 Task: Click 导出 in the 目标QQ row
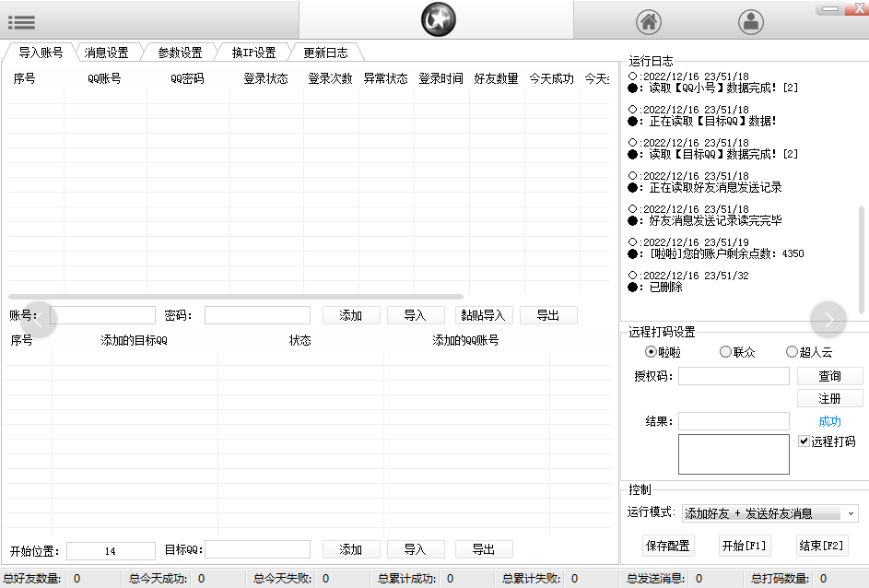pyautogui.click(x=484, y=549)
